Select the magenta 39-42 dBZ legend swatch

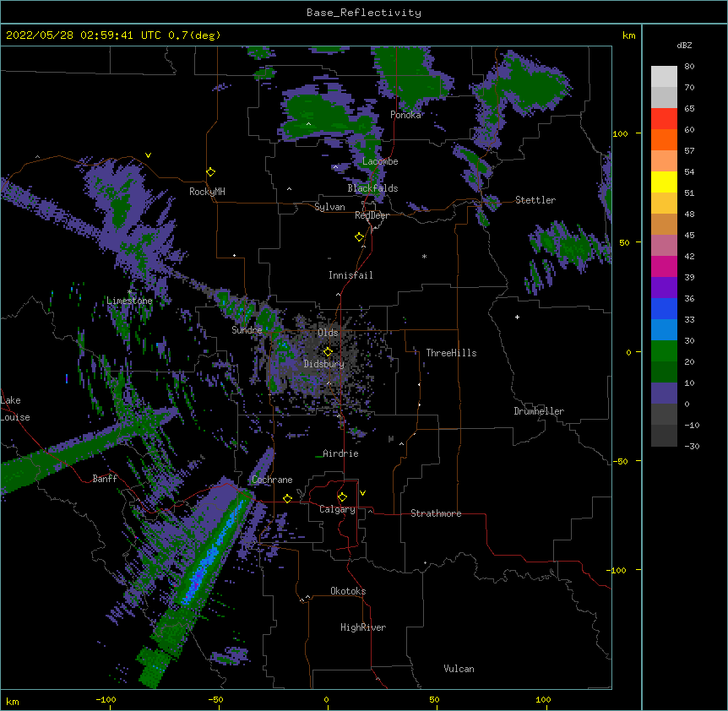664,266
